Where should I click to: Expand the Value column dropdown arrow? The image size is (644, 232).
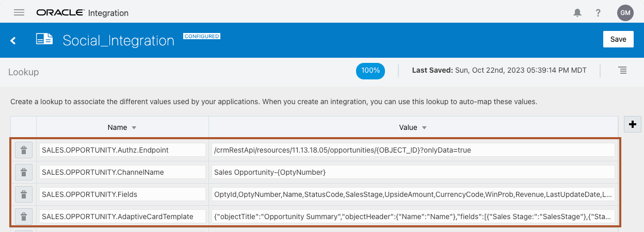425,128
